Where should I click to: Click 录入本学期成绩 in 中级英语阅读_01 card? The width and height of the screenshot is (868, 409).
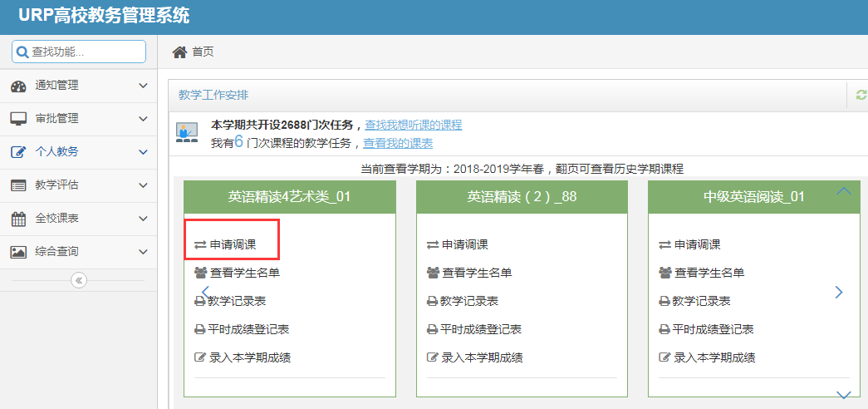[714, 357]
